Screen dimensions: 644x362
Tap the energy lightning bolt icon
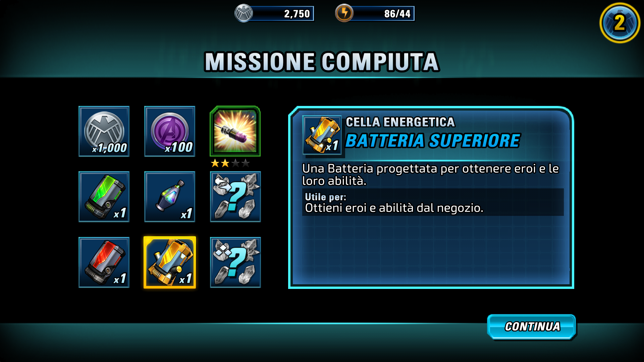click(x=344, y=13)
